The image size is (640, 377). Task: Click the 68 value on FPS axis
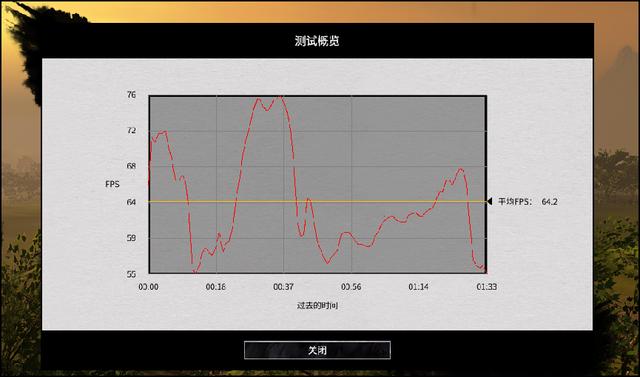(131, 166)
